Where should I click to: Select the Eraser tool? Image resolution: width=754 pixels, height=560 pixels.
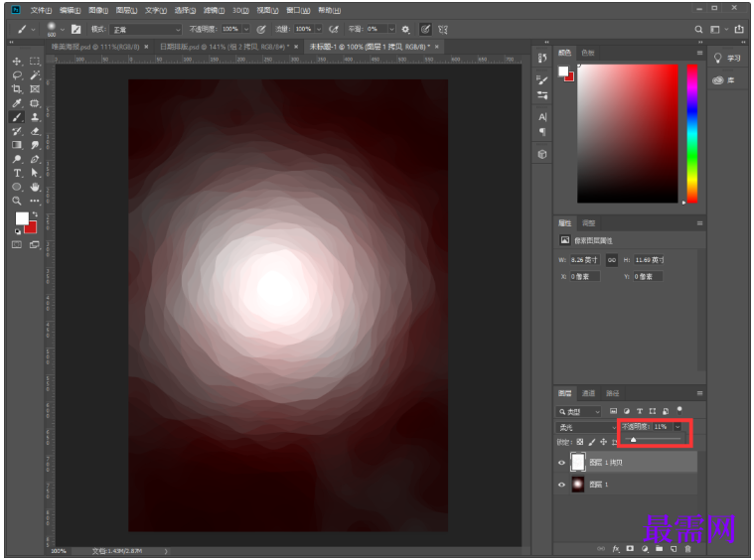[35, 131]
